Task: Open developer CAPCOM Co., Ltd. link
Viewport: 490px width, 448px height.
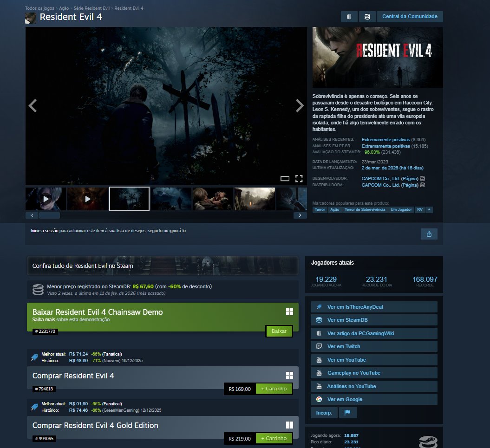Action: pos(380,179)
